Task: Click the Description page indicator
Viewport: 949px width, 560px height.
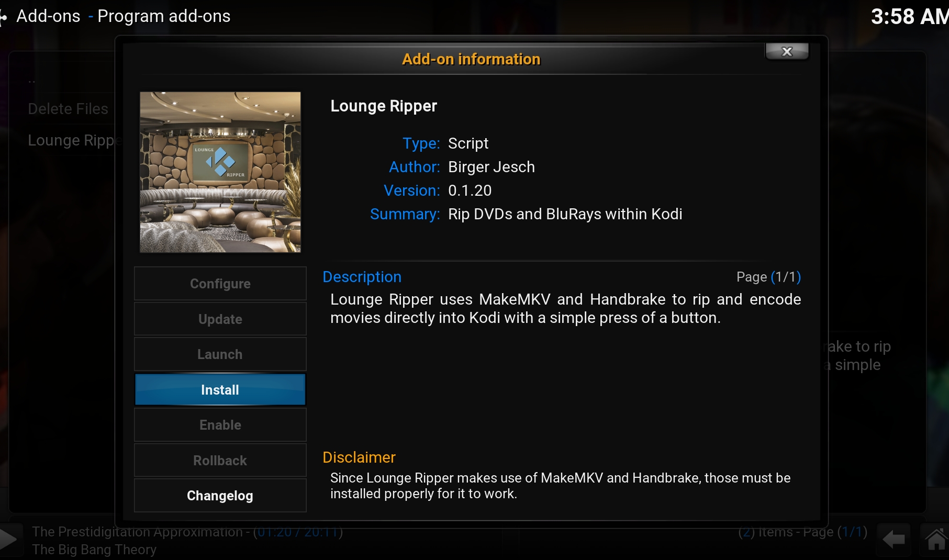Action: (768, 277)
